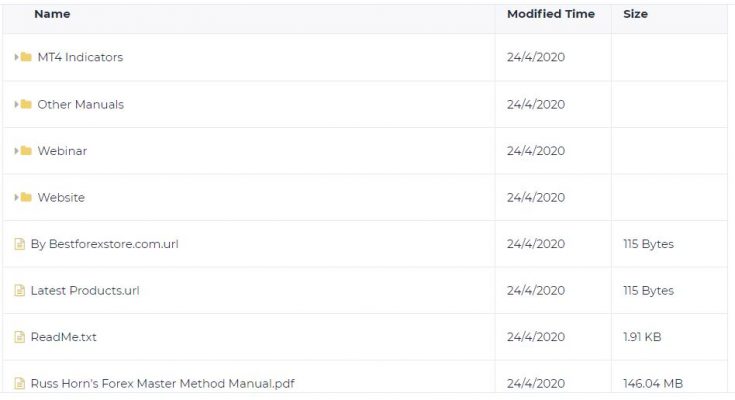Select the Webinar folder name
735x400 pixels.
coord(62,151)
